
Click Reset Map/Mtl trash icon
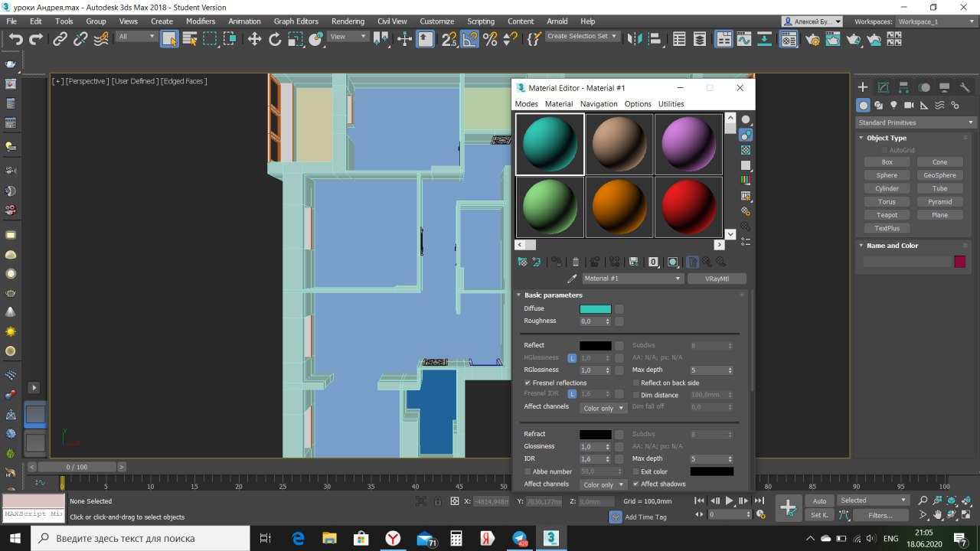(576, 262)
